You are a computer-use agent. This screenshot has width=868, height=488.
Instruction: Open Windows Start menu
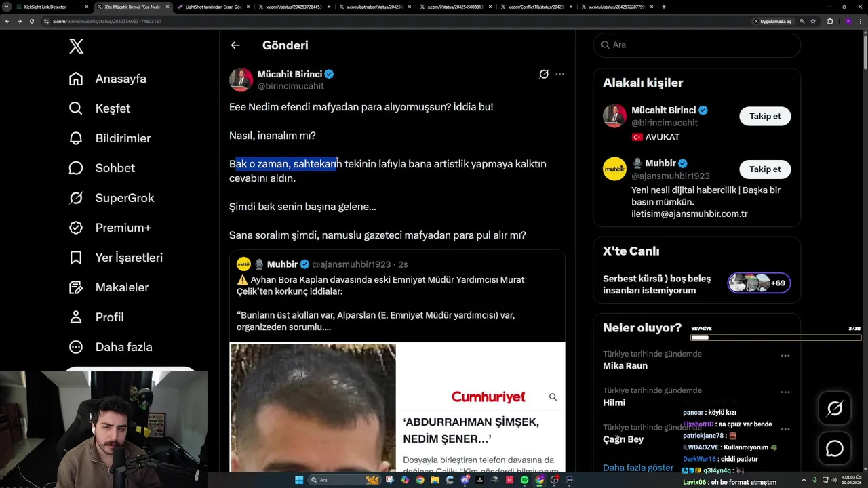click(299, 480)
